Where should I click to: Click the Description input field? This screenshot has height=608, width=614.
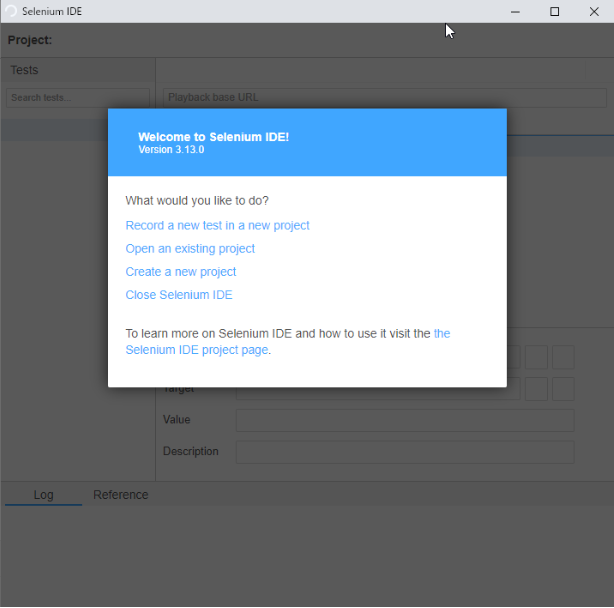point(405,452)
